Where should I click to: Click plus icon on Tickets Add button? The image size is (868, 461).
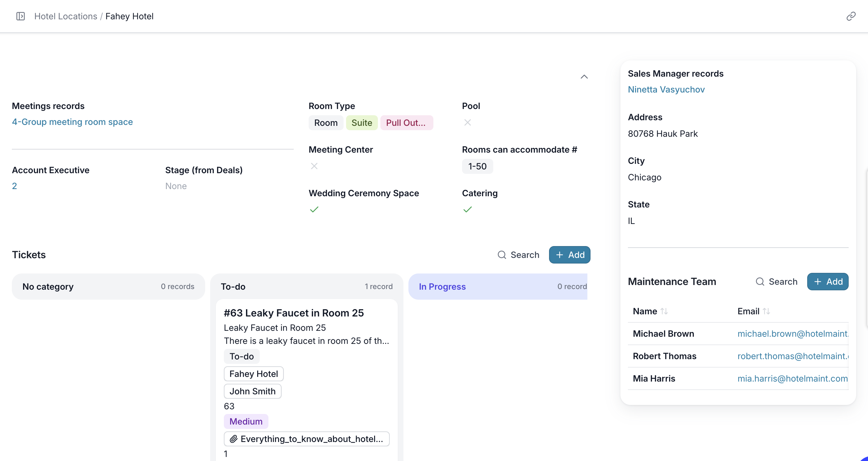coord(560,255)
